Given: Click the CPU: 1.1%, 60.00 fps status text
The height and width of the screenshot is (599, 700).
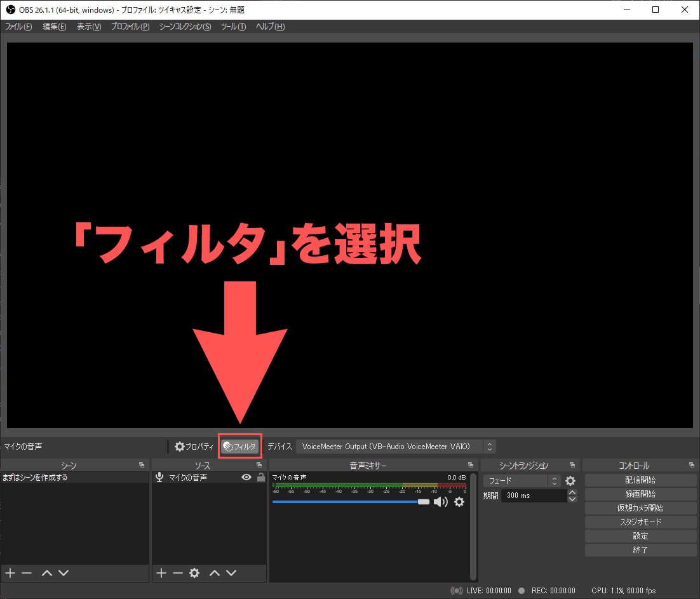Looking at the screenshot, I should (623, 591).
